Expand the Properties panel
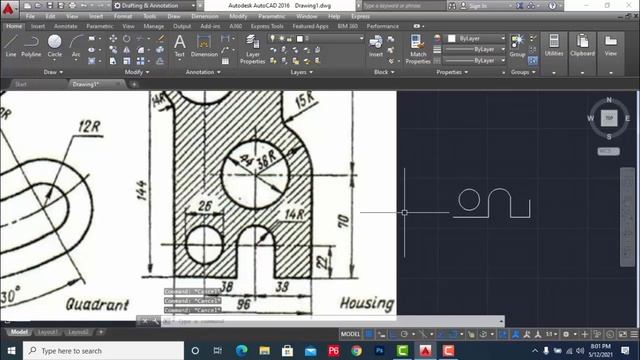 [452, 72]
